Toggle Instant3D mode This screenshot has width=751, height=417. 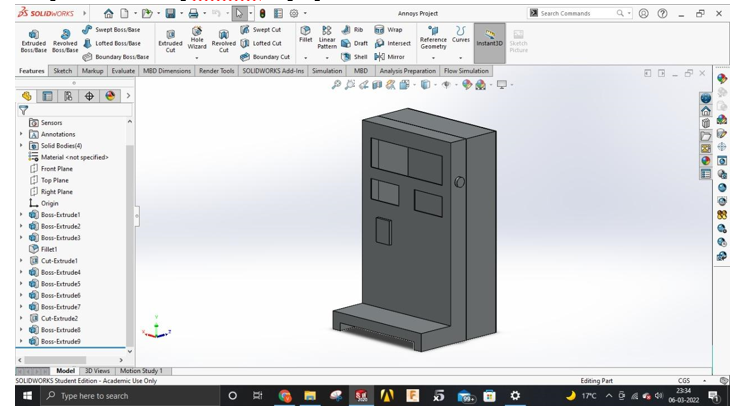pos(489,43)
